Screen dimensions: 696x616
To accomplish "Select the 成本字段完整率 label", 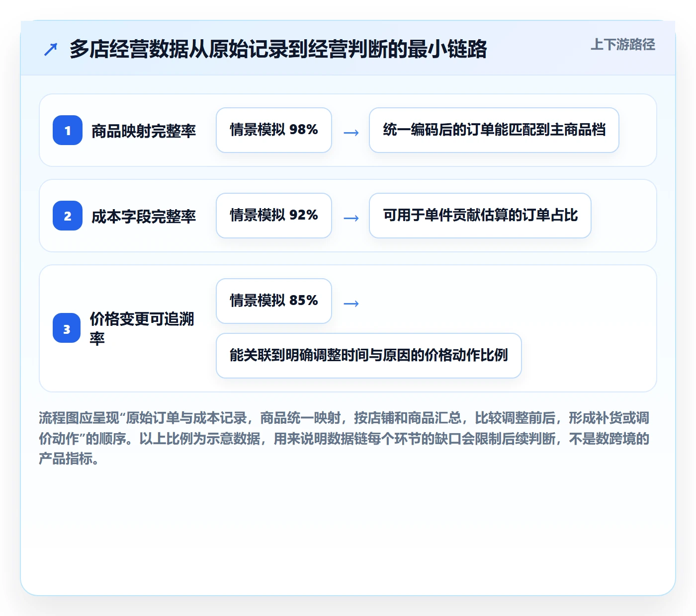I will point(144,216).
